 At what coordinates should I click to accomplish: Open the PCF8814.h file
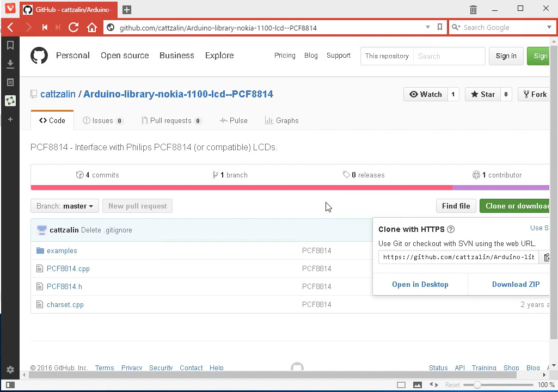[64, 286]
